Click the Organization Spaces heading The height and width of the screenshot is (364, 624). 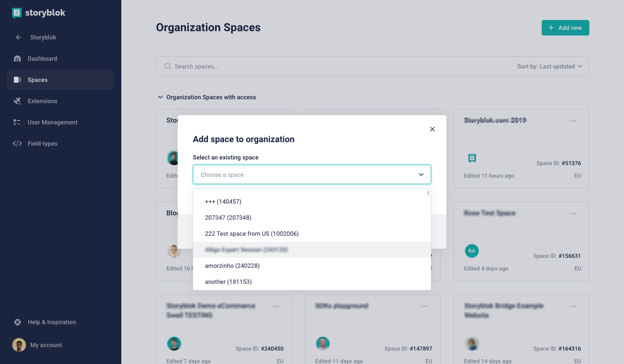[208, 27]
